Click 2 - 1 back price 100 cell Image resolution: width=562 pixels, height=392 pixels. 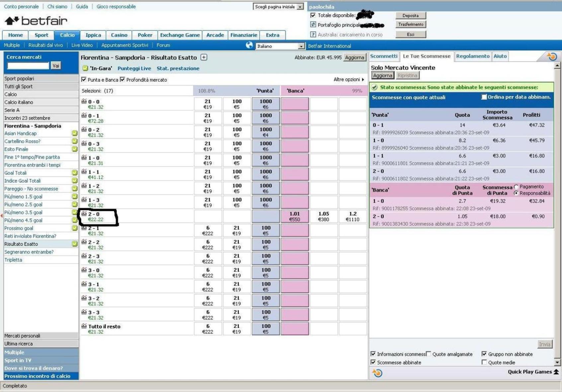(266, 230)
